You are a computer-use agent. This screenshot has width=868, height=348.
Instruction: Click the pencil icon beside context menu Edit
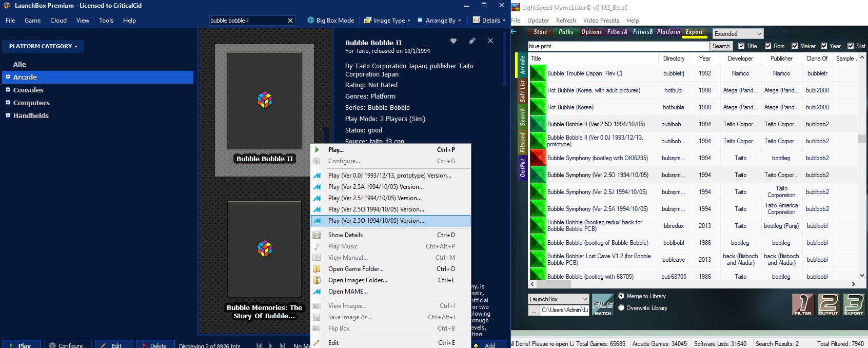click(317, 343)
